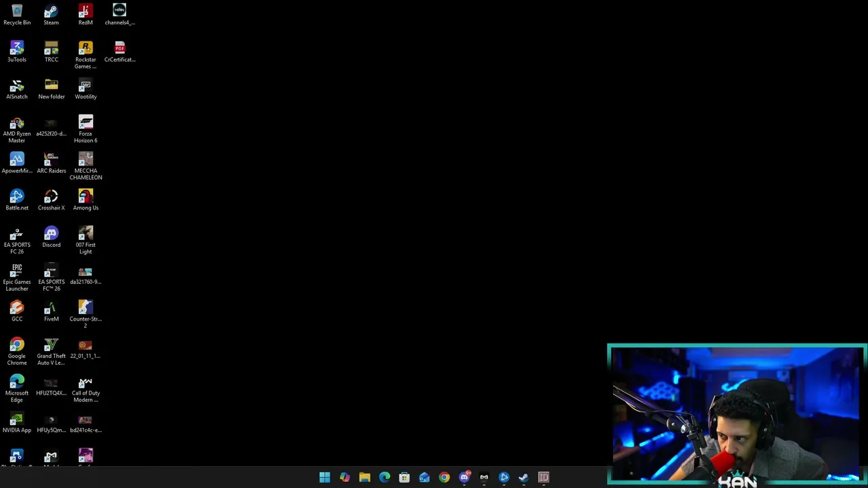Image resolution: width=868 pixels, height=488 pixels.
Task: Click the ApowerMir desktop shortcut
Action: (x=17, y=163)
